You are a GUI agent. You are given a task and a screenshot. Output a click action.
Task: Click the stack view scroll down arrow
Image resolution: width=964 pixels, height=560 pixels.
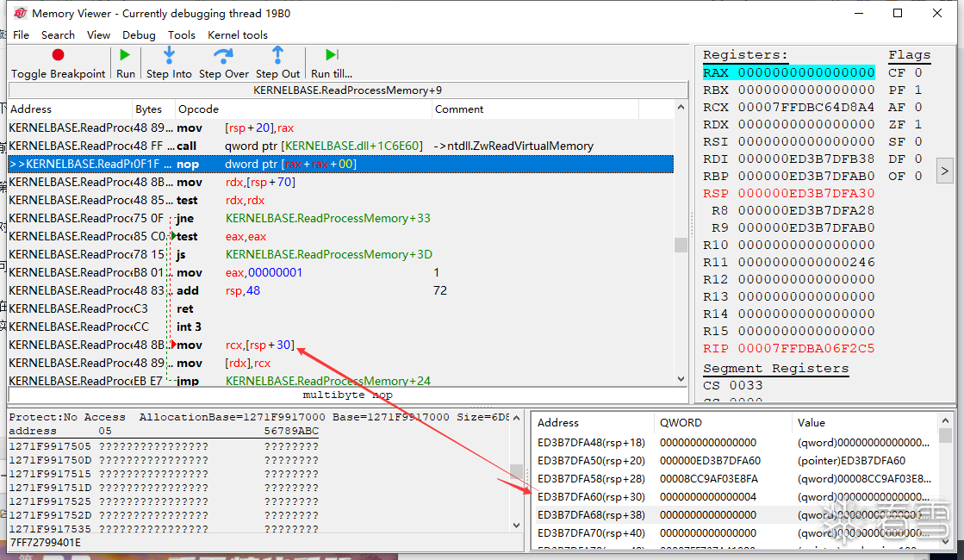click(x=946, y=542)
